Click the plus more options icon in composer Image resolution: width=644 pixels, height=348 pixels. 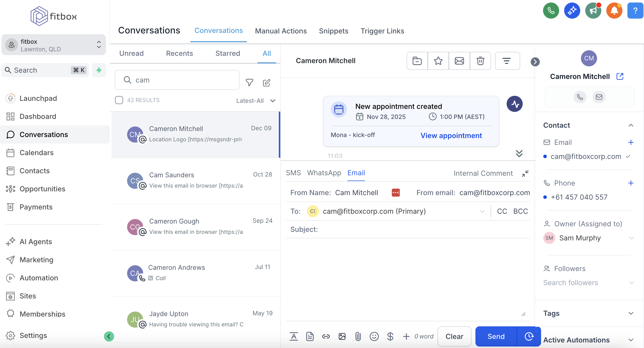click(x=406, y=336)
